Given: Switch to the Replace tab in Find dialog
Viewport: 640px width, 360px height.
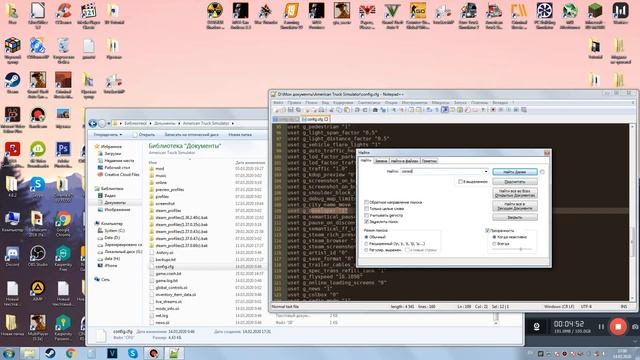Looking at the screenshot, I should pos(381,161).
